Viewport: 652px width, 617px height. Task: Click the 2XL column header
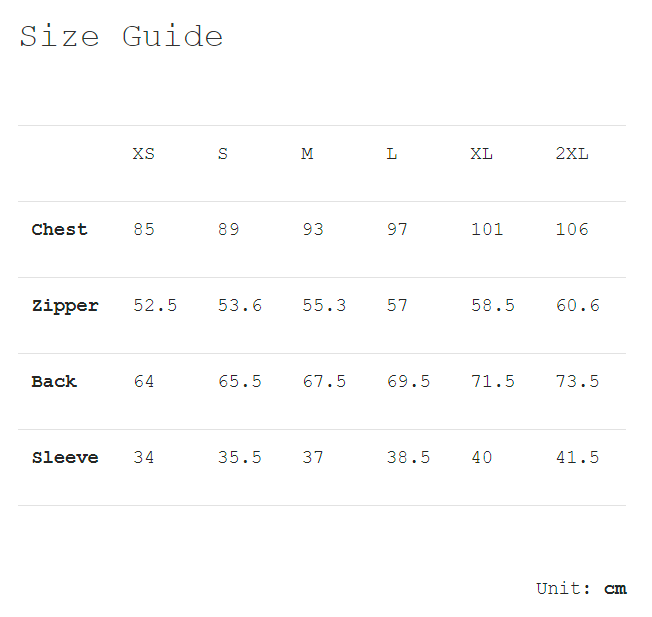click(572, 154)
